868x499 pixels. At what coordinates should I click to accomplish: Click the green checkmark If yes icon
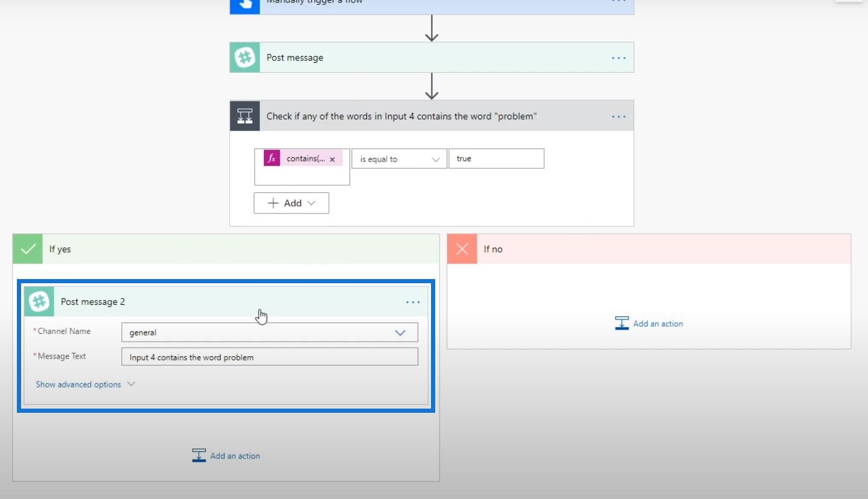click(x=28, y=249)
